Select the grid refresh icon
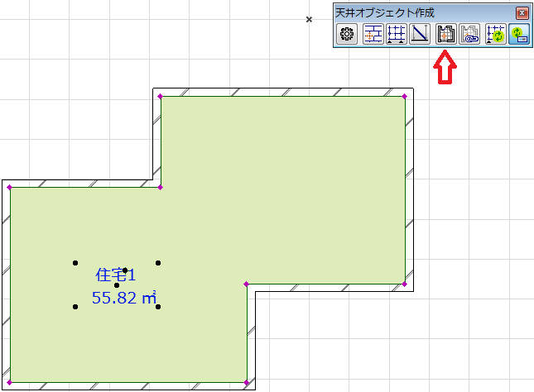The height and width of the screenshot is (392, 534). click(497, 35)
